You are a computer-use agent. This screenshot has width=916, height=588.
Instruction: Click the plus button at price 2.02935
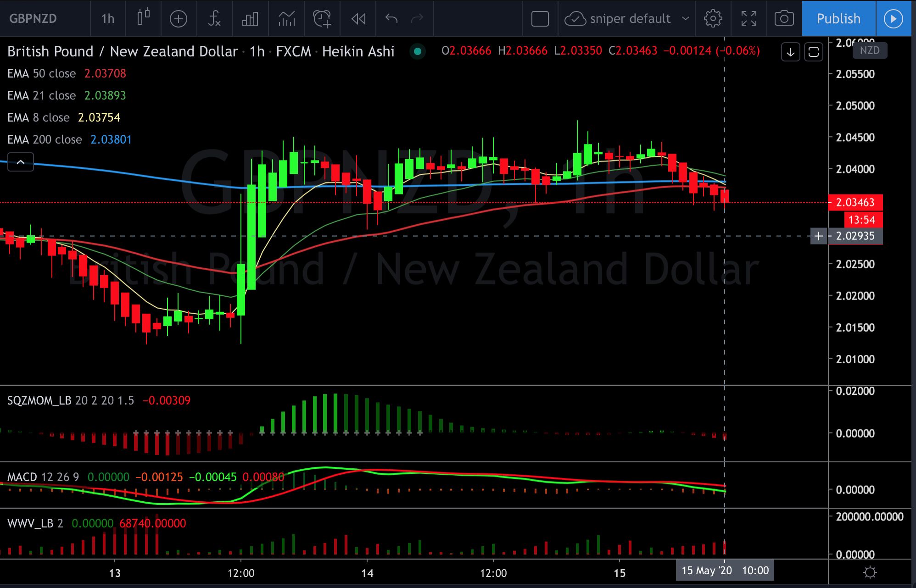pos(819,236)
